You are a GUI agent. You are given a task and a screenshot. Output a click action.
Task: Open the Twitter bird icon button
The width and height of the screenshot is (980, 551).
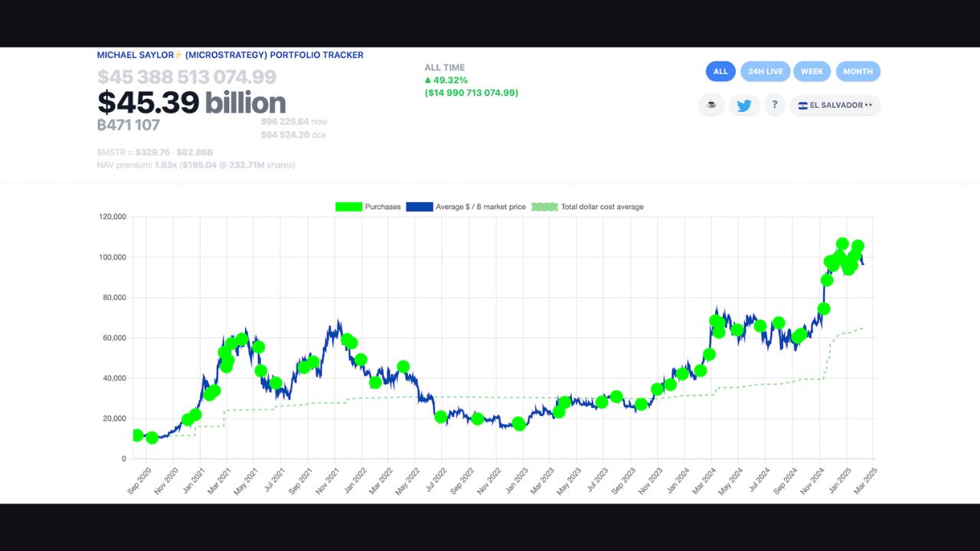743,105
